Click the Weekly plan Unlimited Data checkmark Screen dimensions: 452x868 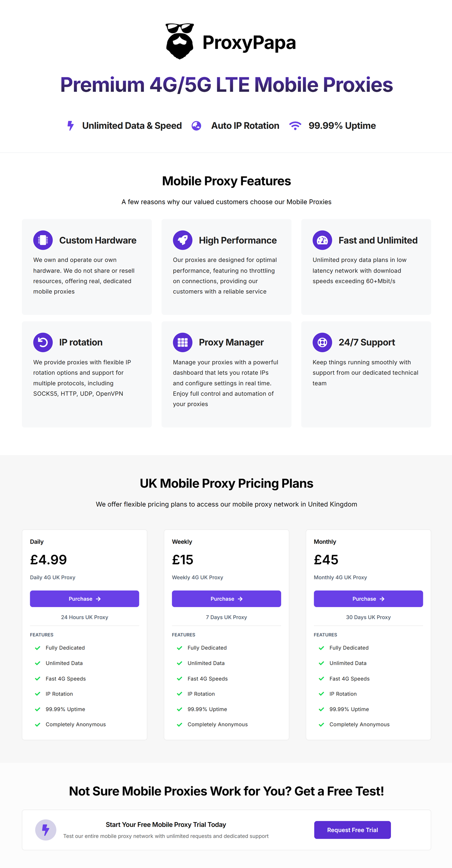pyautogui.click(x=180, y=663)
